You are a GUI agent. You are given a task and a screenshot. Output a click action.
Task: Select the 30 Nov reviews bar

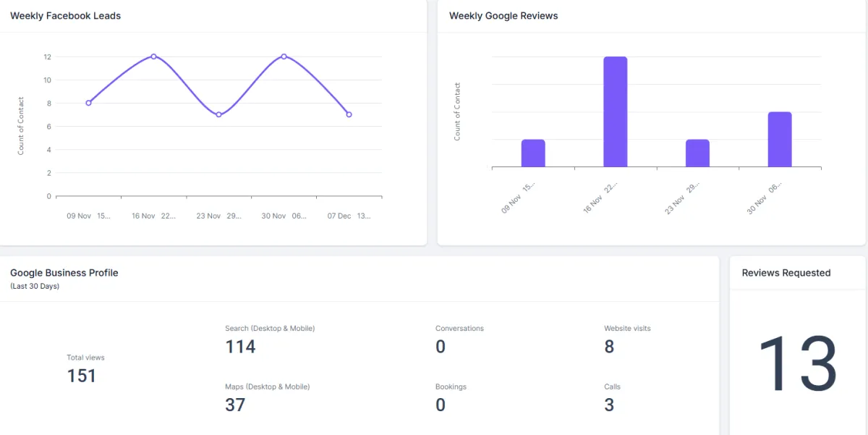[x=780, y=138]
